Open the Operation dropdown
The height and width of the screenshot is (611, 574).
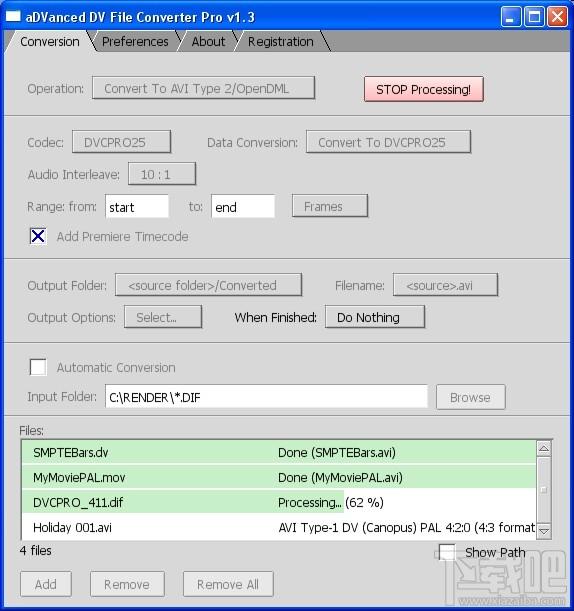203,88
